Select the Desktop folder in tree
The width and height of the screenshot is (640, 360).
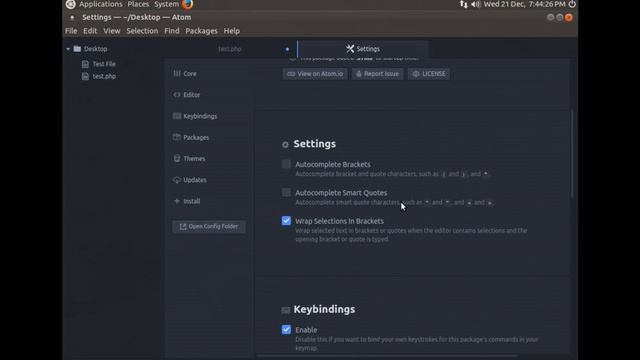click(x=96, y=49)
